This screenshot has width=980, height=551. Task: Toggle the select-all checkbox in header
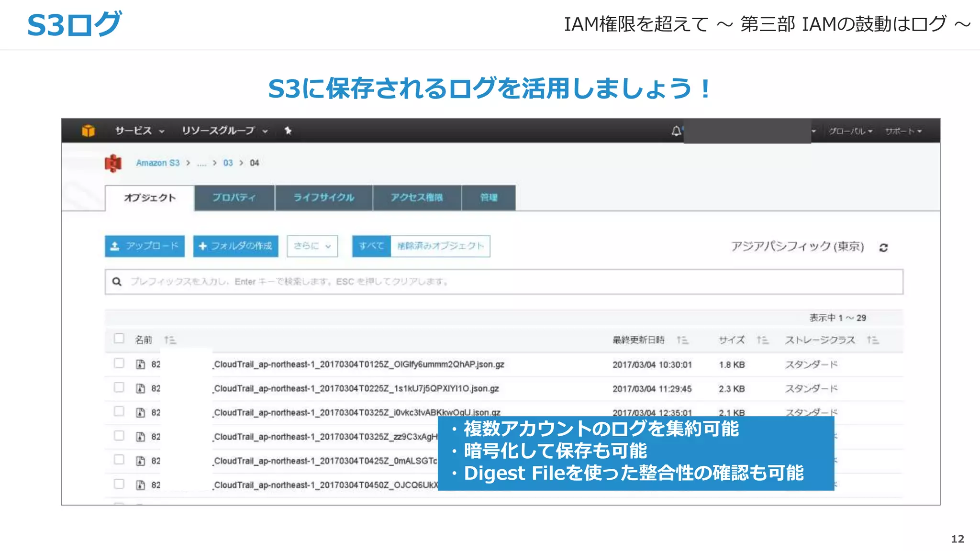(x=119, y=339)
